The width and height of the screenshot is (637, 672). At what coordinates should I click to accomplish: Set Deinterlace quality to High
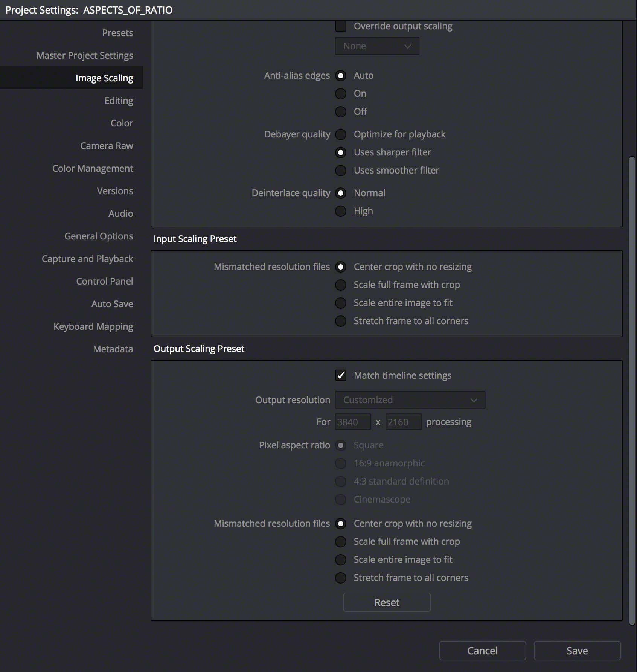coord(341,211)
